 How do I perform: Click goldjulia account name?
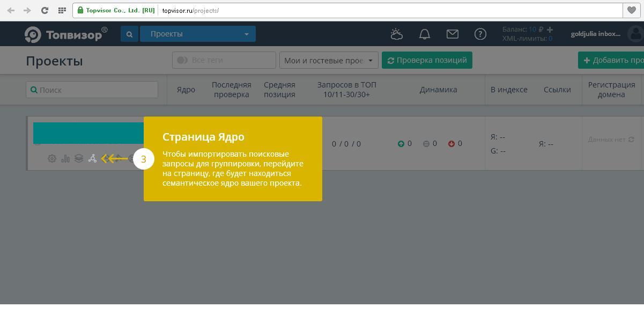click(x=595, y=34)
